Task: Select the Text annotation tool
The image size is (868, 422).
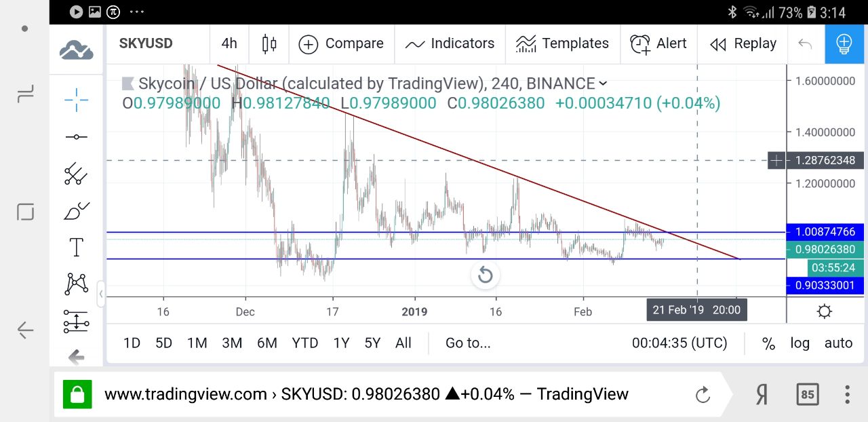Action: pos(76,248)
